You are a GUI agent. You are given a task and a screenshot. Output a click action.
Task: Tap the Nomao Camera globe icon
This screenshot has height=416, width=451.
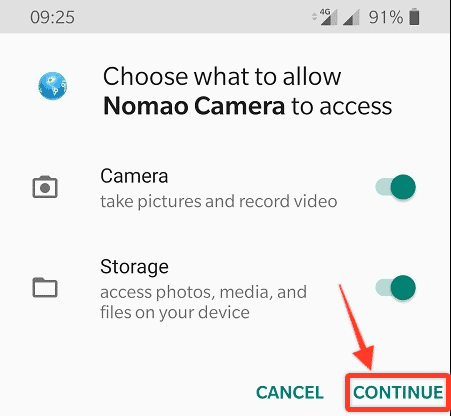coord(52,86)
